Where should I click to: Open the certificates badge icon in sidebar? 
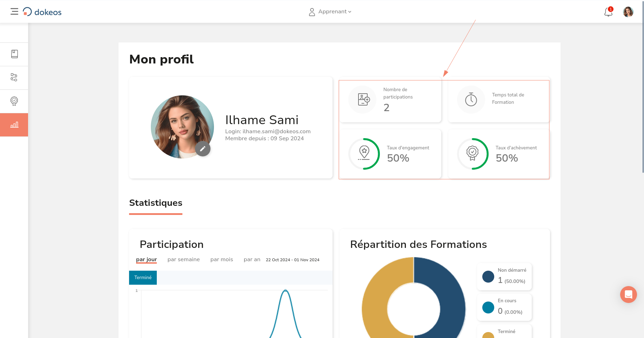pyautogui.click(x=14, y=101)
